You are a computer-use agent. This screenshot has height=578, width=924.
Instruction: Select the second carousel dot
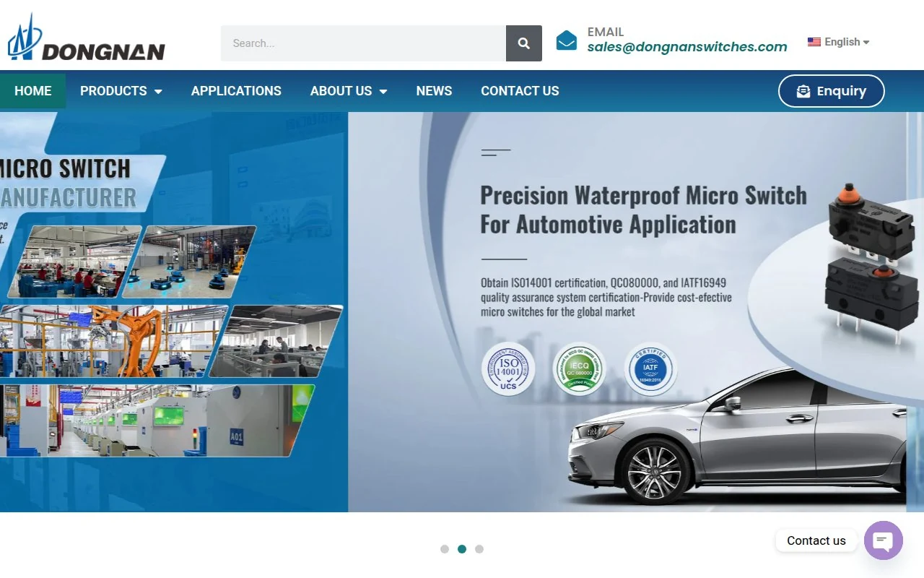coord(462,549)
